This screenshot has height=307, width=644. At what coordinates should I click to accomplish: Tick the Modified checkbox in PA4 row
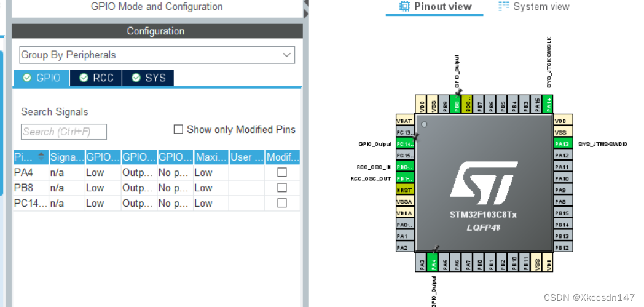pyautogui.click(x=282, y=172)
